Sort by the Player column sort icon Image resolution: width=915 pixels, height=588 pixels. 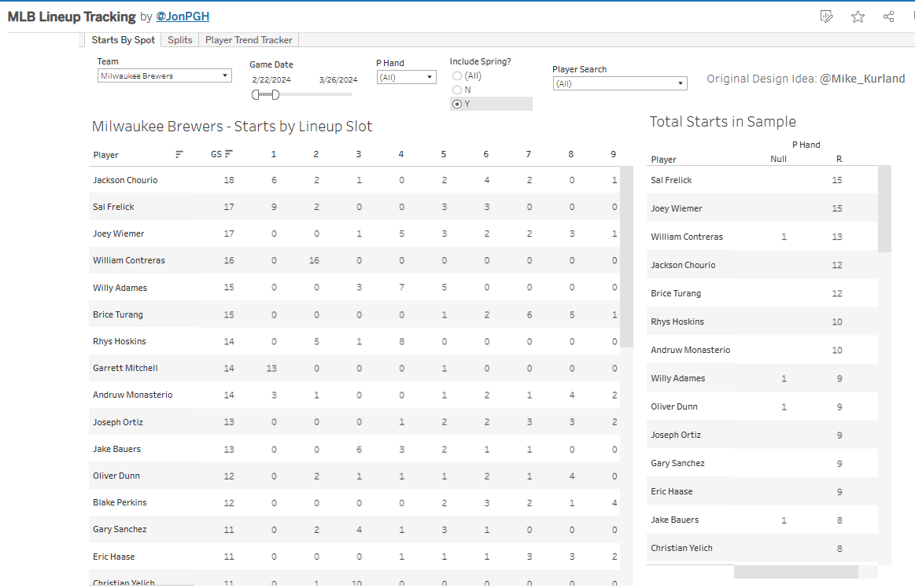pos(179,155)
